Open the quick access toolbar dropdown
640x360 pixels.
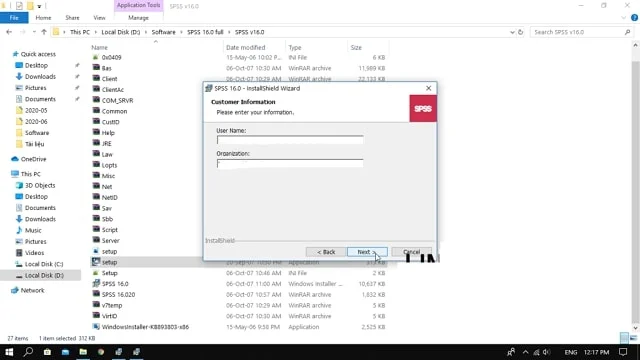point(39,6)
